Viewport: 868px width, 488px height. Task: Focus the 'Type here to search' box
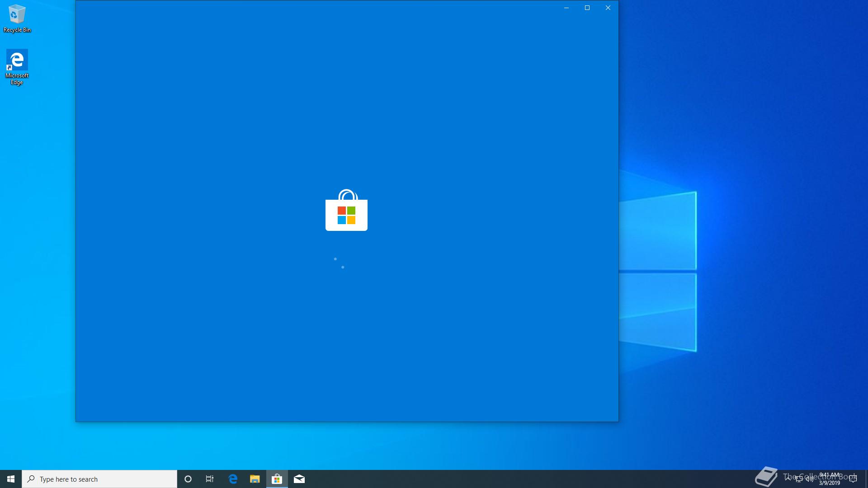click(99, 479)
